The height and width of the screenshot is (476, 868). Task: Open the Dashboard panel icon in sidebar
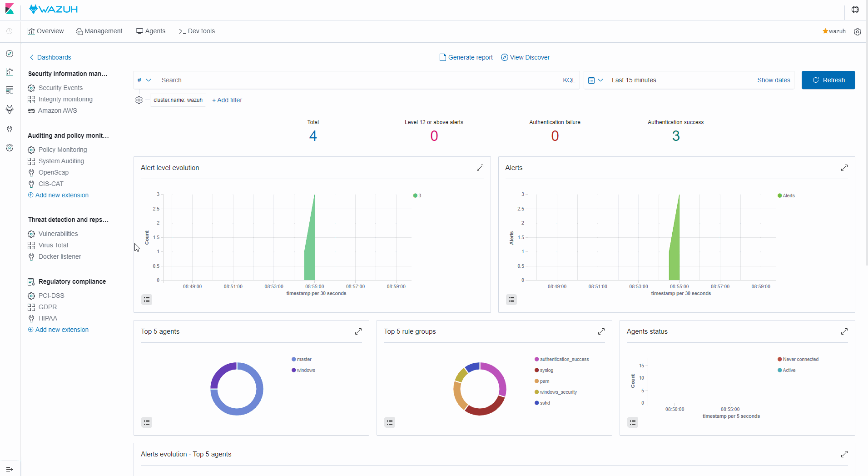10,90
